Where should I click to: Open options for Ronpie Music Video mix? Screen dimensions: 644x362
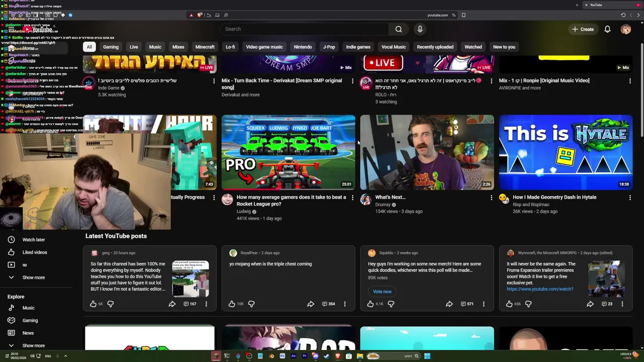point(630,81)
